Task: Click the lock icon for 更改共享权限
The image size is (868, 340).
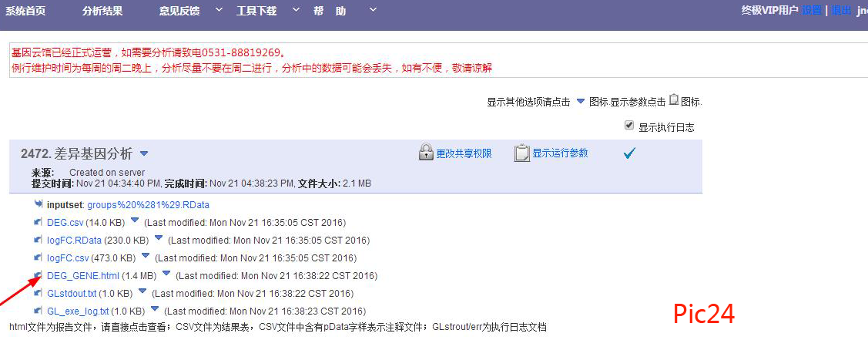Action: pyautogui.click(x=426, y=153)
